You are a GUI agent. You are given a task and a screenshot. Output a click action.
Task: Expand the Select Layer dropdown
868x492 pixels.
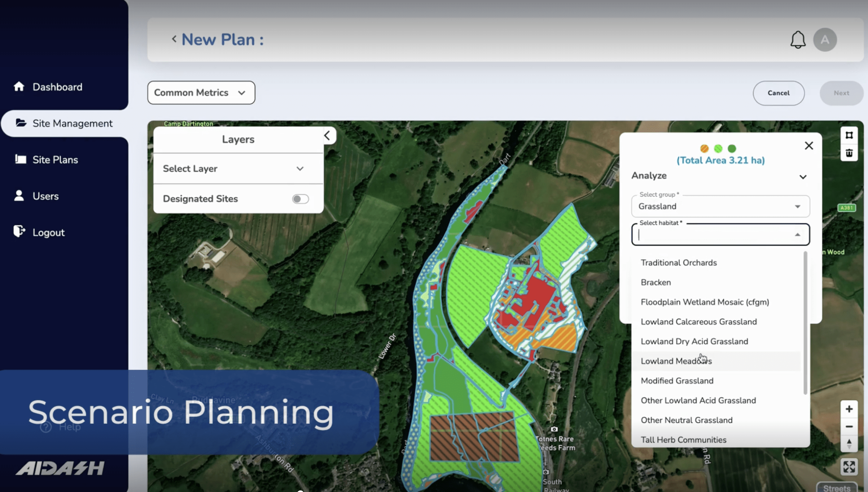click(x=238, y=169)
